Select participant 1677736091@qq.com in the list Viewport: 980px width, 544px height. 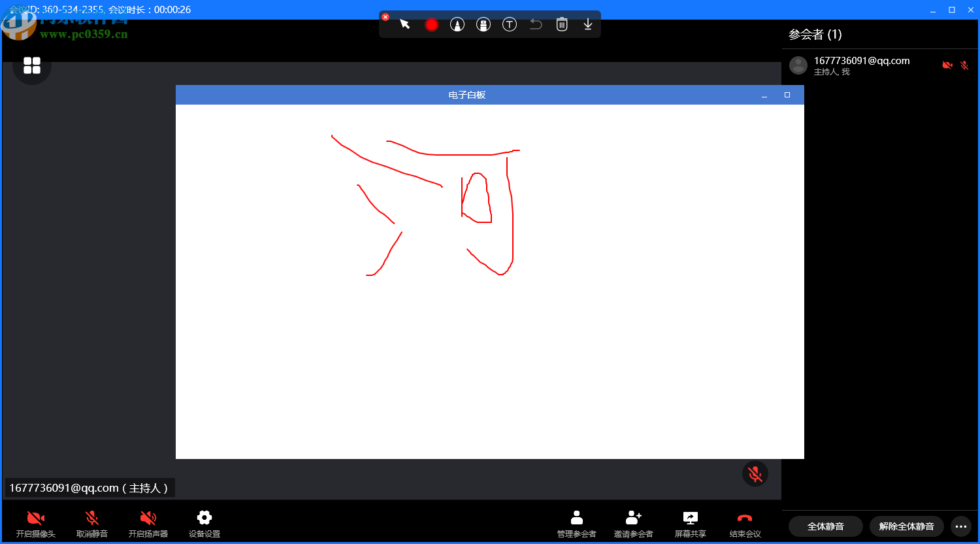pyautogui.click(x=879, y=65)
